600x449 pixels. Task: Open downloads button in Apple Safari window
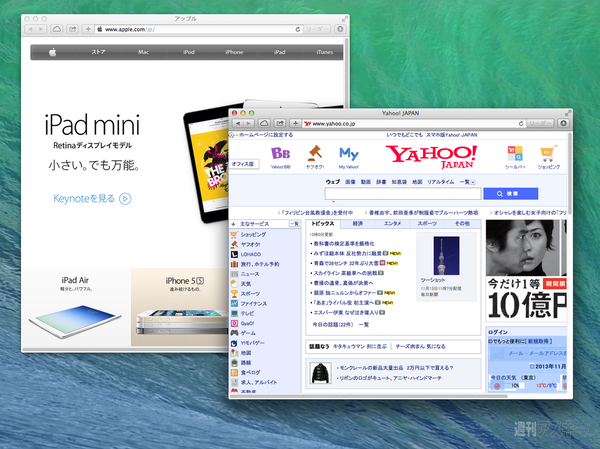[x=340, y=29]
